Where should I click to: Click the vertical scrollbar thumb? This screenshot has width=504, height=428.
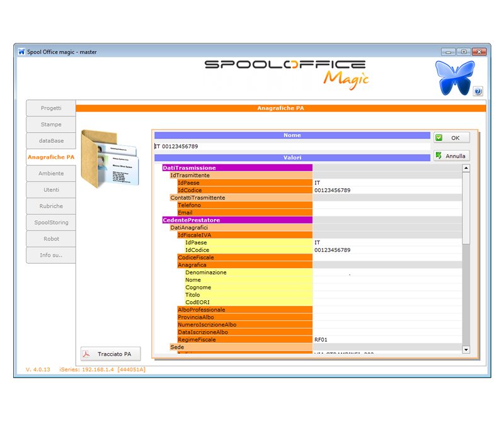click(x=466, y=208)
